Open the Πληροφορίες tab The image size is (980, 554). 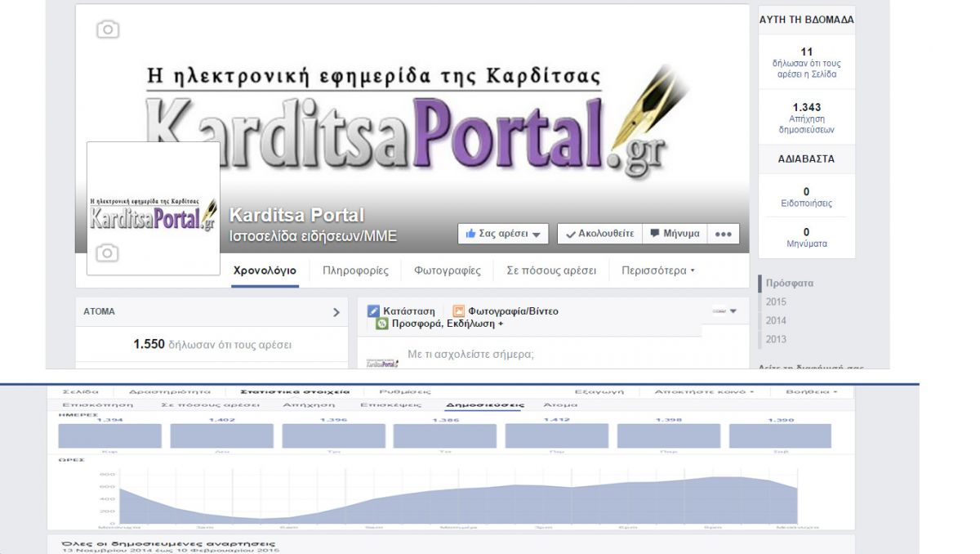point(355,270)
